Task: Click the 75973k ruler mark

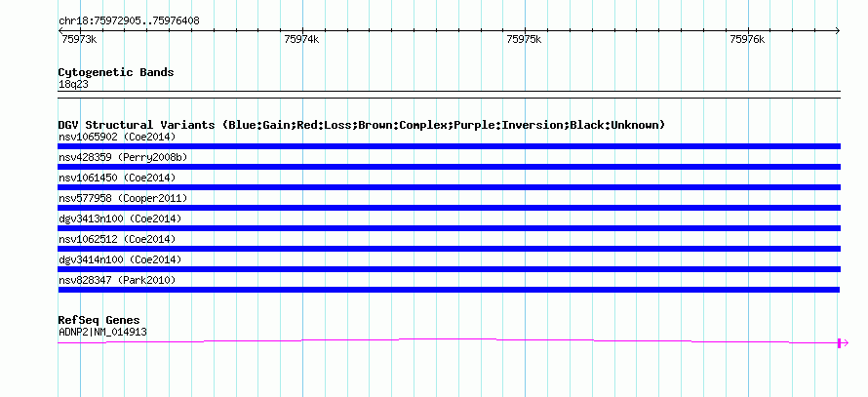Action: point(79,39)
